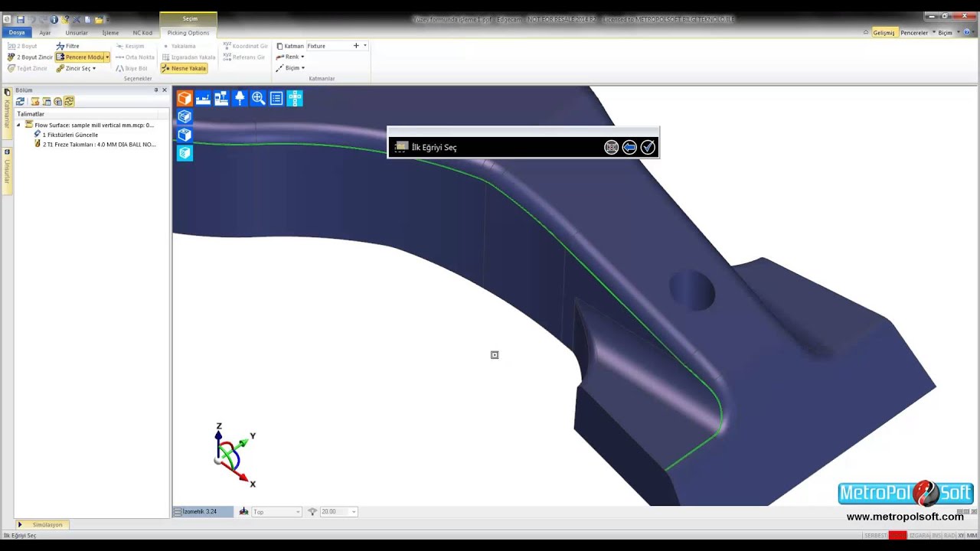980x551 pixels.
Task: Click the open folder icon in quick access toolbar
Action: pyautogui.click(x=99, y=19)
